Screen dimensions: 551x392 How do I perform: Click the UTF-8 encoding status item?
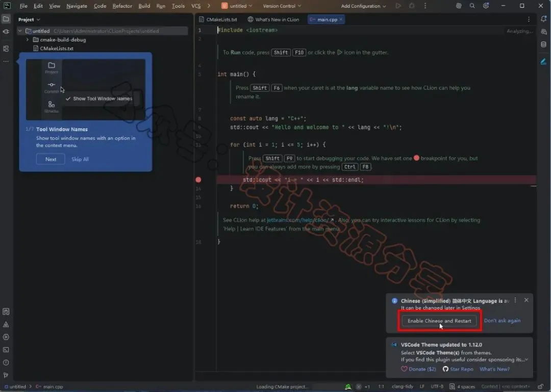coord(437,387)
